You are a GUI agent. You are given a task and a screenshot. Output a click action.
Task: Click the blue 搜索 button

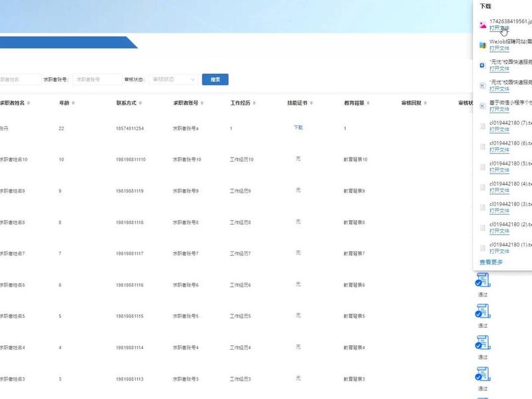click(x=215, y=79)
